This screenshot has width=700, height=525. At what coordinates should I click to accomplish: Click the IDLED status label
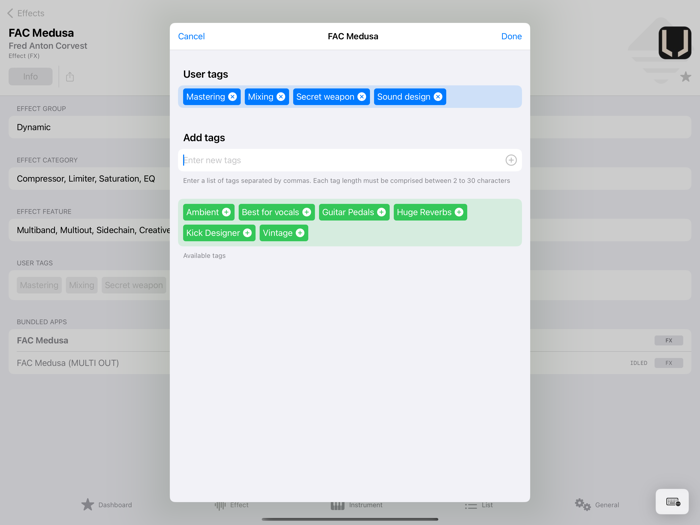(x=638, y=363)
